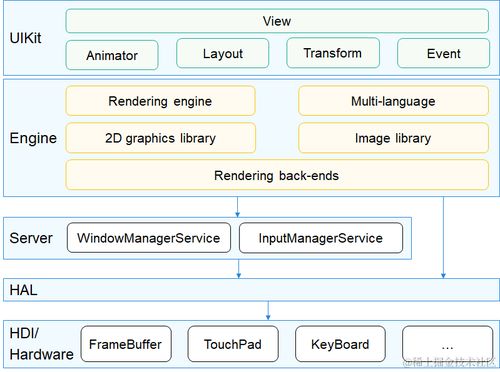Select the 2D graphics library box
500x372 pixels.
pyautogui.click(x=160, y=138)
